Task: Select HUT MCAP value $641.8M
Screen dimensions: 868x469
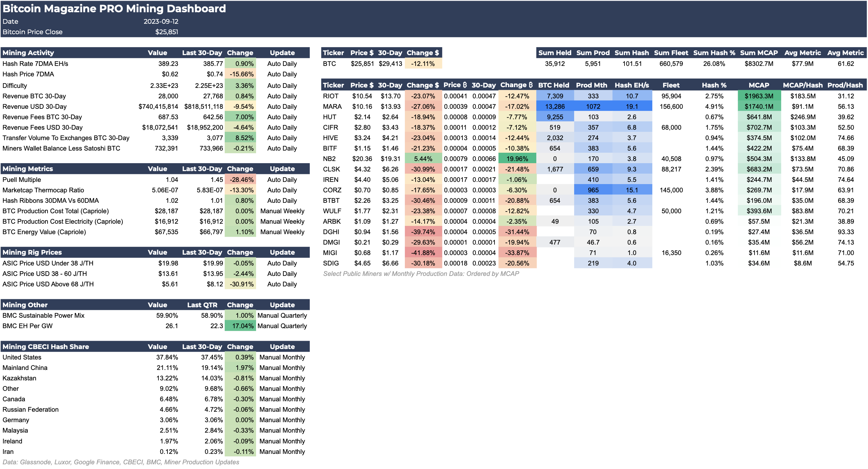Action: 759,117
